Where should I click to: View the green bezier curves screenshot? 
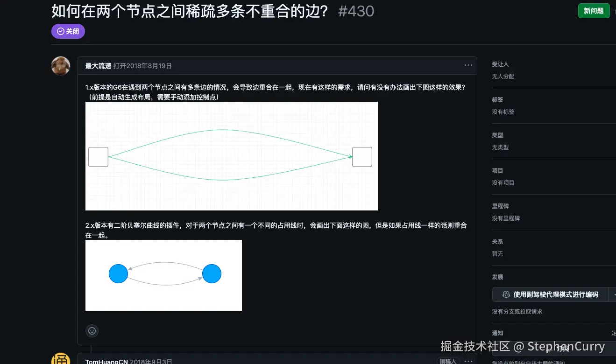[x=231, y=156]
